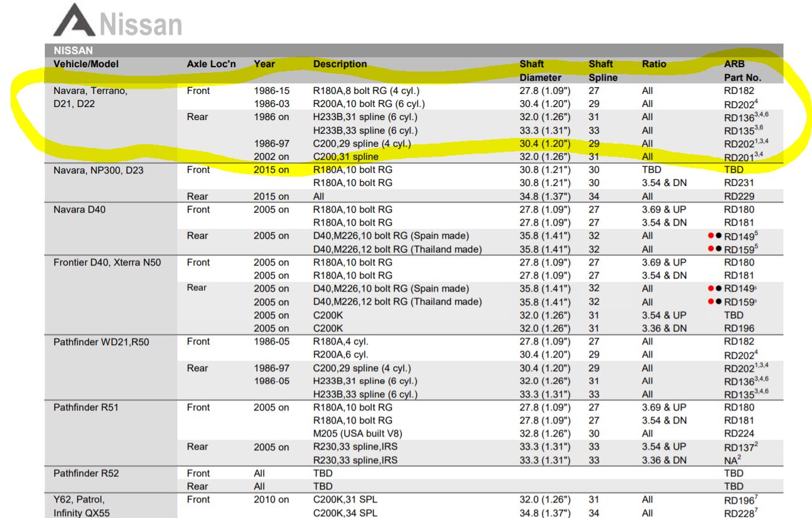The width and height of the screenshot is (812, 518).
Task: Click the red dot beside Frontier D40 RD149
Action: [711, 289]
